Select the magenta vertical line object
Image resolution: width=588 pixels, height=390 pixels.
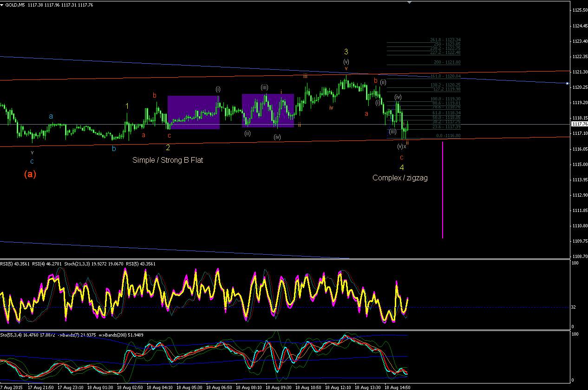click(442, 190)
